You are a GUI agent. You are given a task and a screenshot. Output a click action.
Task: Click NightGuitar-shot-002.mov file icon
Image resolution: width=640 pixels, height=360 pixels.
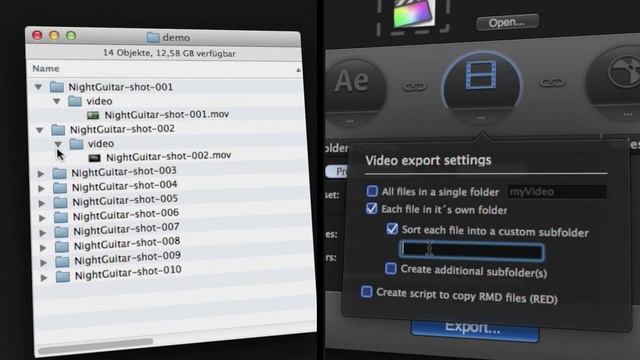click(95, 158)
